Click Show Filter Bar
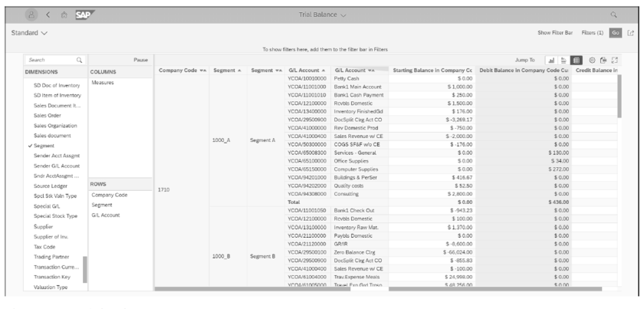This screenshot has height=309, width=644. (557, 35)
